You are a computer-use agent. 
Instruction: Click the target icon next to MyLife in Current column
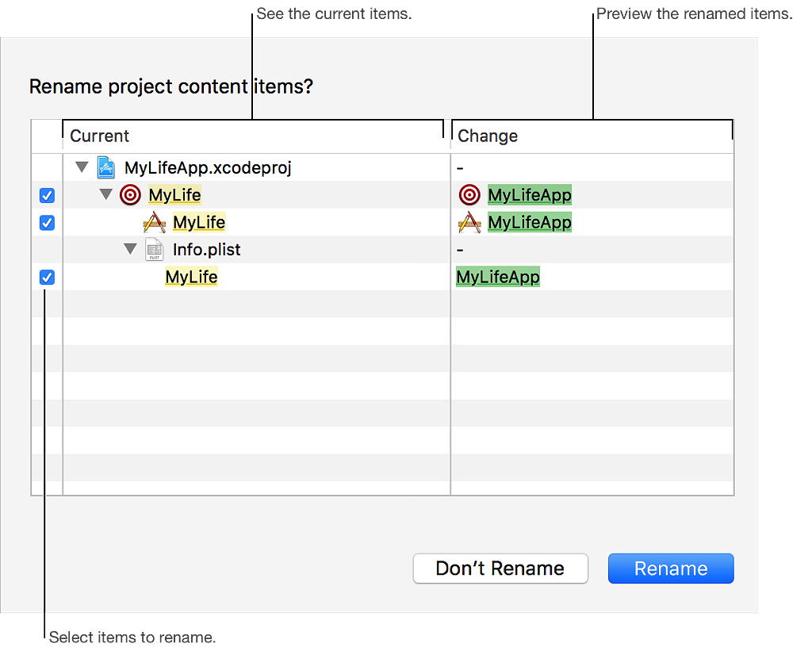pyautogui.click(x=130, y=195)
